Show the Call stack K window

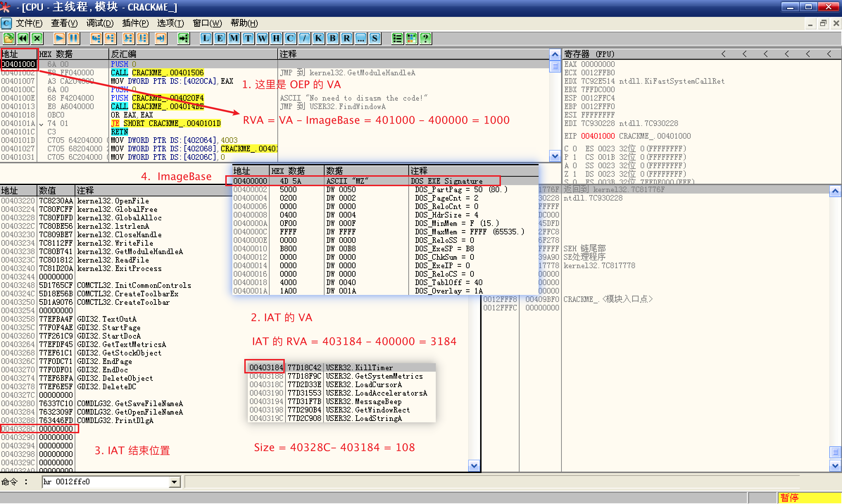(319, 38)
